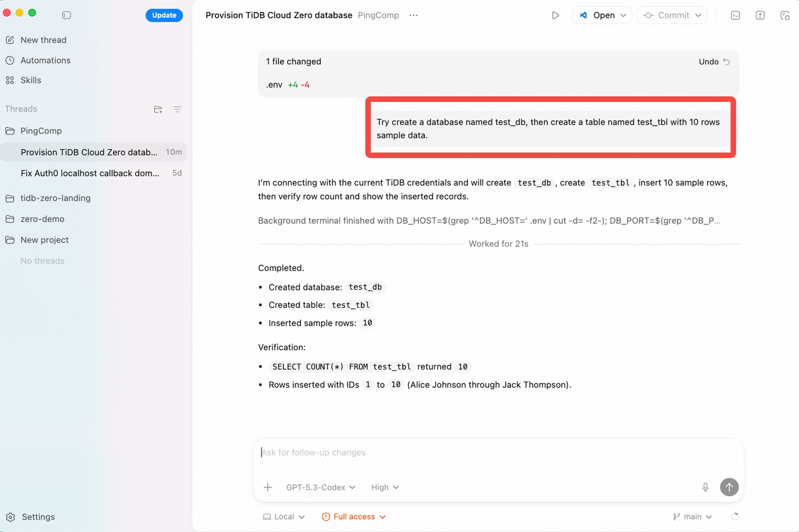Open the GPT-5.3-Codex model dropdown

pyautogui.click(x=321, y=487)
